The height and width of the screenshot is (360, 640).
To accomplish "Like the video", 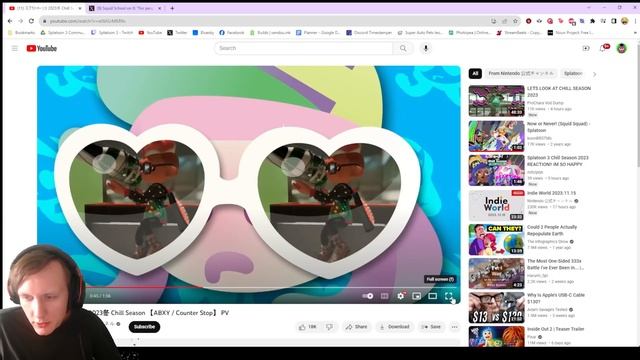I will coord(307,327).
